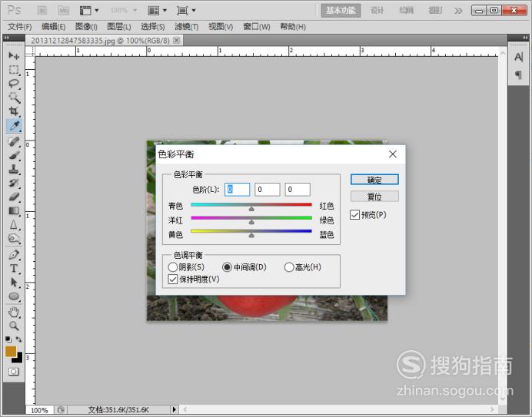The height and width of the screenshot is (417, 532).
Task: Click the orange foreground color swatch
Action: [x=11, y=351]
